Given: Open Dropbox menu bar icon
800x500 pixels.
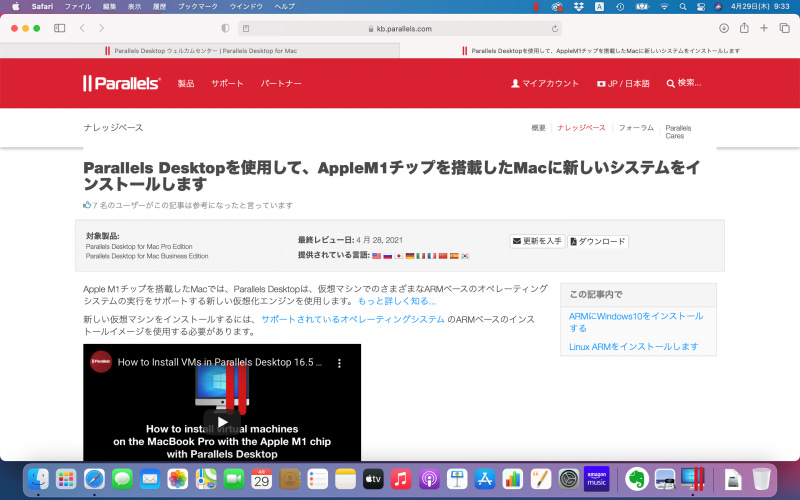Looking at the screenshot, I should point(579,7).
